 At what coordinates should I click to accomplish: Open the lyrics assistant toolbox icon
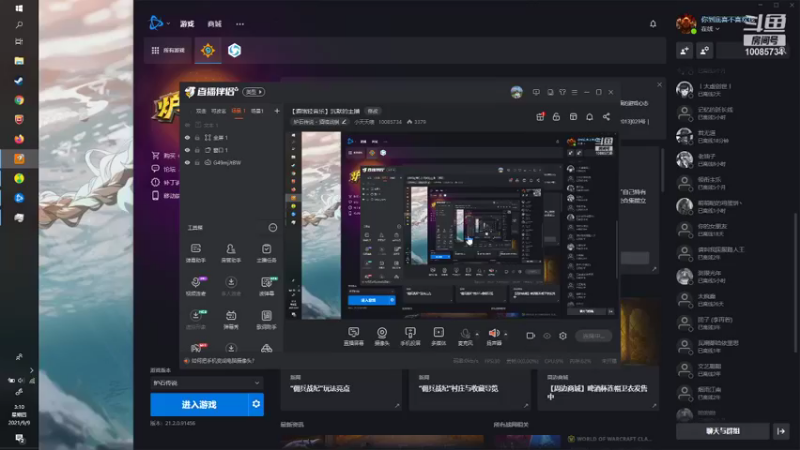click(x=266, y=320)
